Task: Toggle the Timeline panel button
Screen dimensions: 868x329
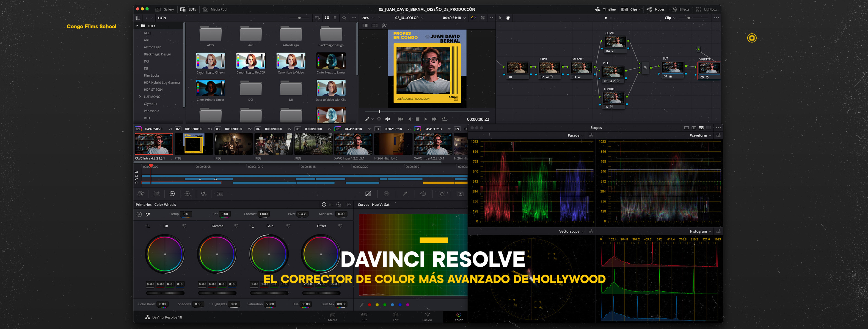Action: tap(605, 9)
